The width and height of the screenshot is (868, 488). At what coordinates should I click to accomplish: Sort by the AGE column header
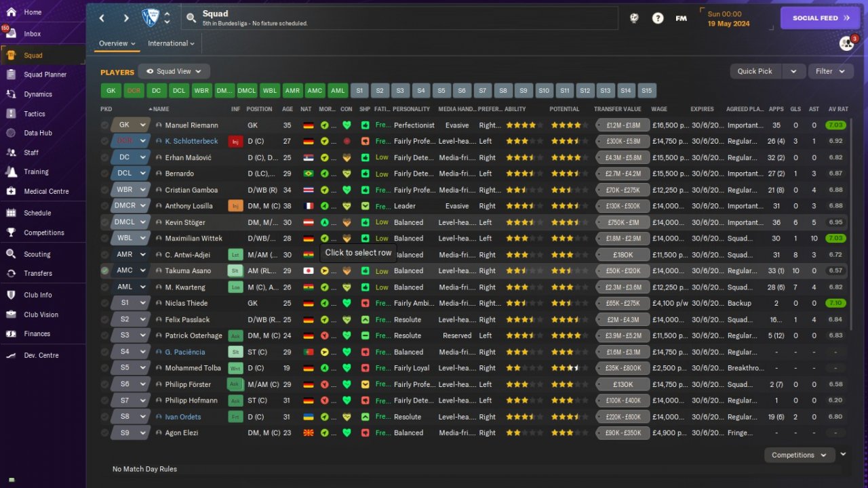(288, 109)
